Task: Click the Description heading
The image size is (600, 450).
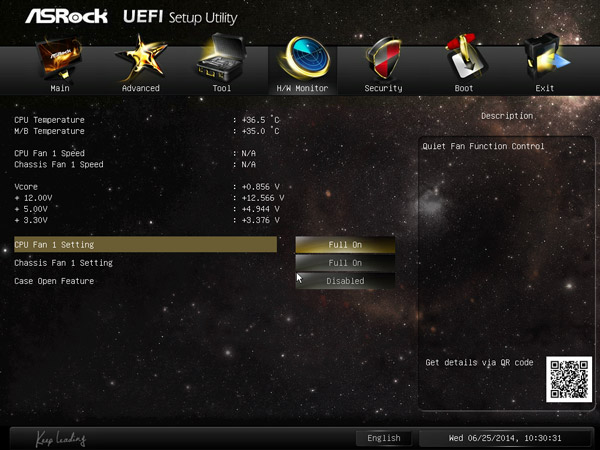Action: pyautogui.click(x=507, y=116)
